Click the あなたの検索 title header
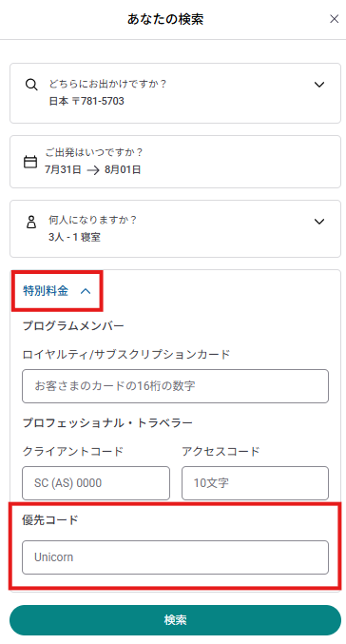Viewport: 346px width, 644px height. coord(165,19)
